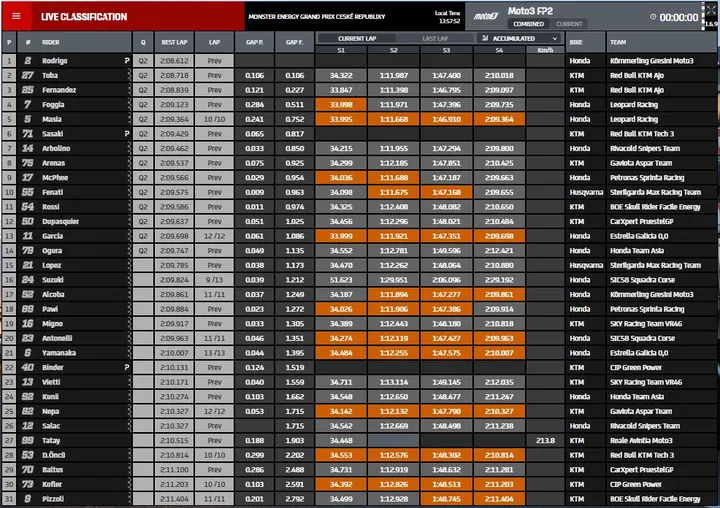Click Nepa's S3 time 1:47.790
Viewport: 720px width, 508px height.
[446, 411]
